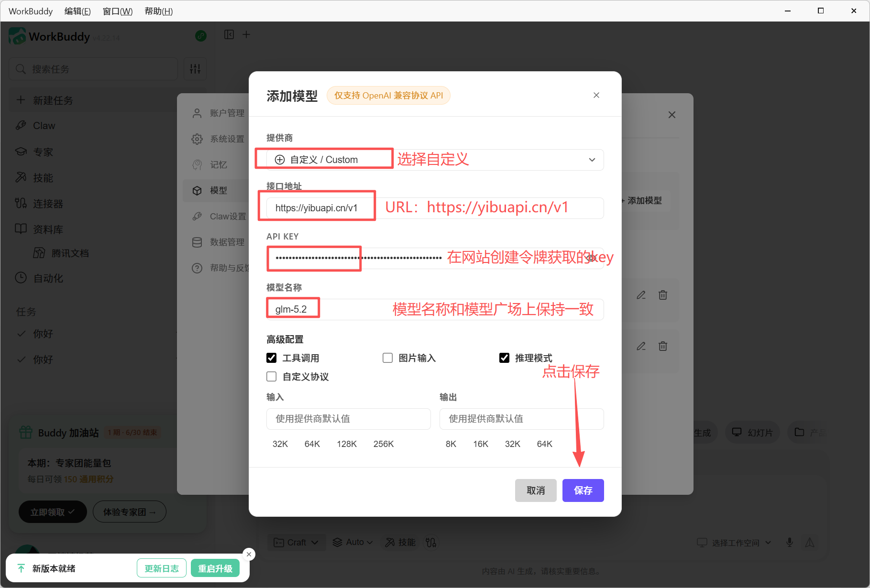This screenshot has width=870, height=588.
Task: Toggle the sidebar collapse icon
Action: (229, 34)
